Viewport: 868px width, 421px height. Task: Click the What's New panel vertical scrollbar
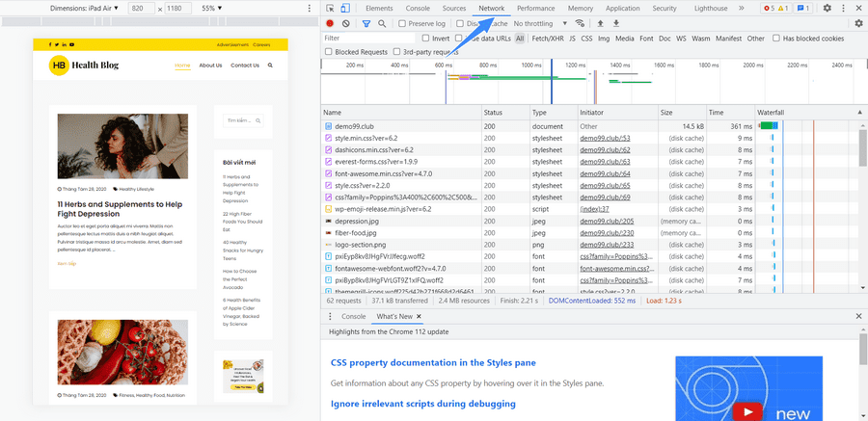click(863, 350)
